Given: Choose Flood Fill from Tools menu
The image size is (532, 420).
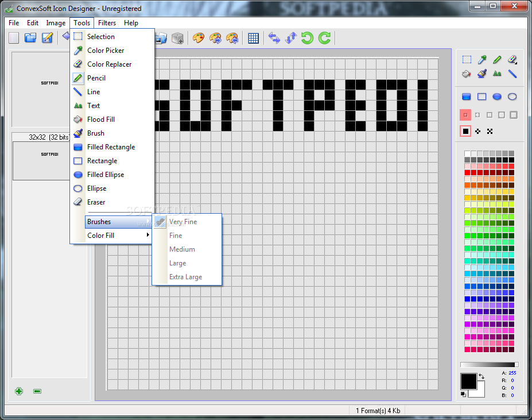Looking at the screenshot, I should (112, 120).
